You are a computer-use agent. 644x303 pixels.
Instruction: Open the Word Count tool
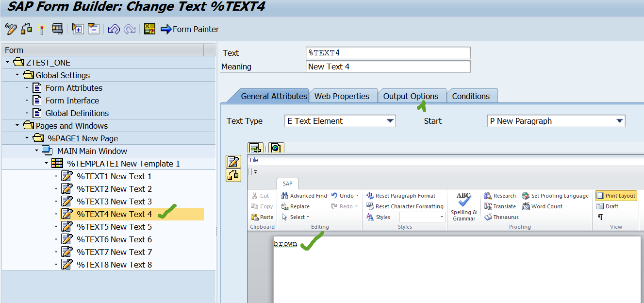coord(542,206)
